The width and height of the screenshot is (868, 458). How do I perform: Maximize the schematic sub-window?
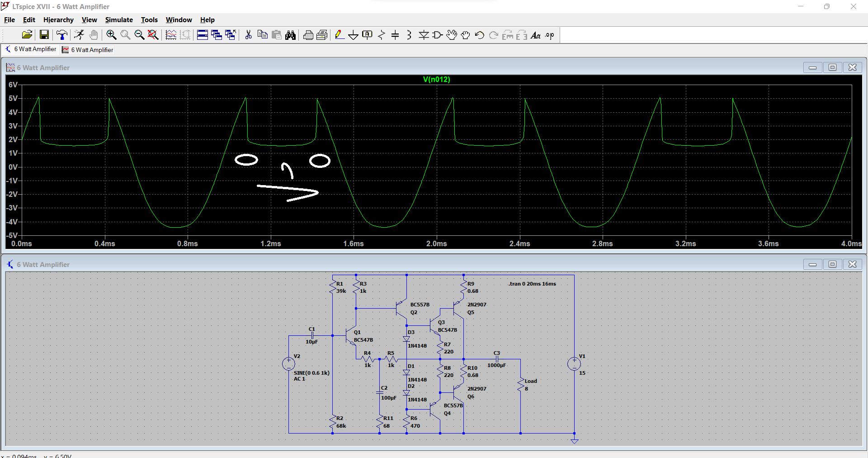[x=832, y=264]
